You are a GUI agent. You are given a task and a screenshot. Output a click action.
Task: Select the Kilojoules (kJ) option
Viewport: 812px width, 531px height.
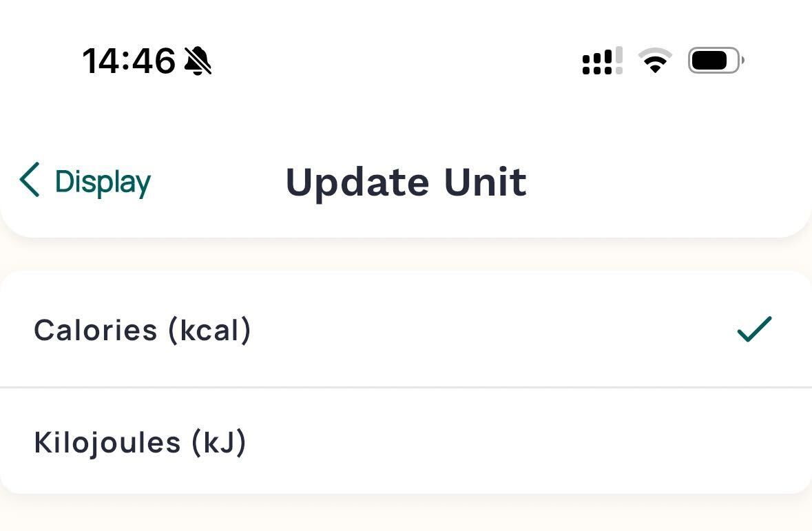140,442
